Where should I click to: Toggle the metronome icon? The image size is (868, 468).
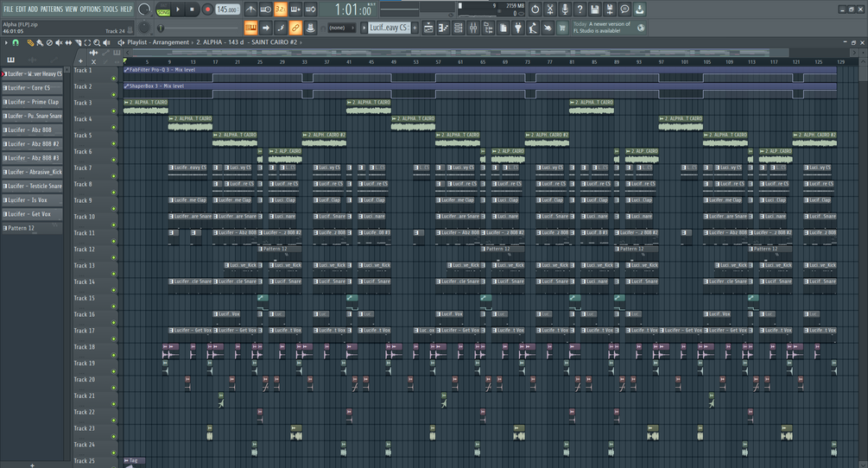click(x=250, y=9)
